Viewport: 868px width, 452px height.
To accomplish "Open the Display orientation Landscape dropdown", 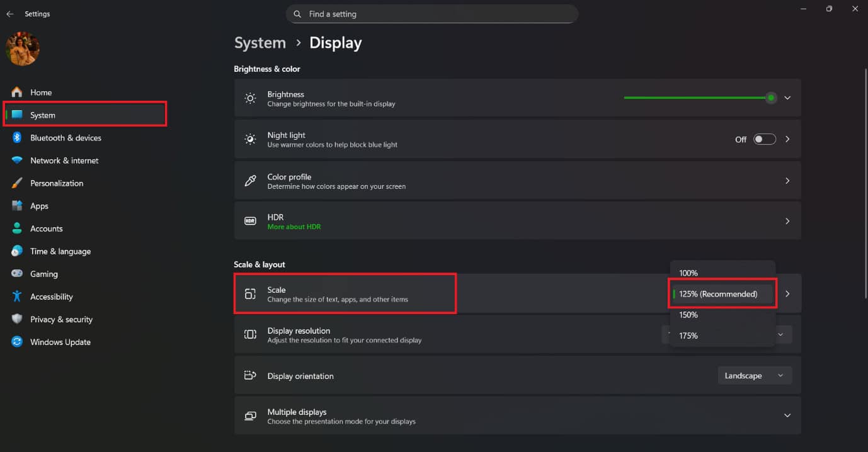I will [x=755, y=376].
